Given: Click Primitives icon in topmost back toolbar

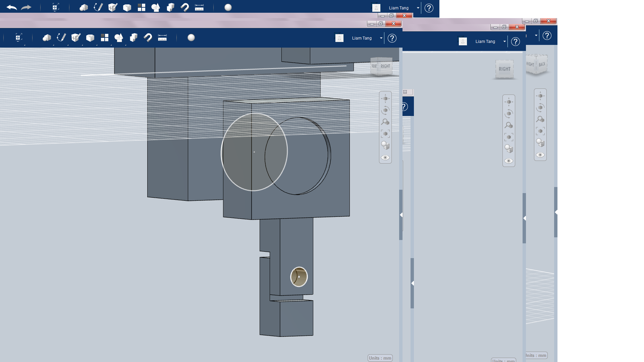Looking at the screenshot, I should pyautogui.click(x=84, y=8).
